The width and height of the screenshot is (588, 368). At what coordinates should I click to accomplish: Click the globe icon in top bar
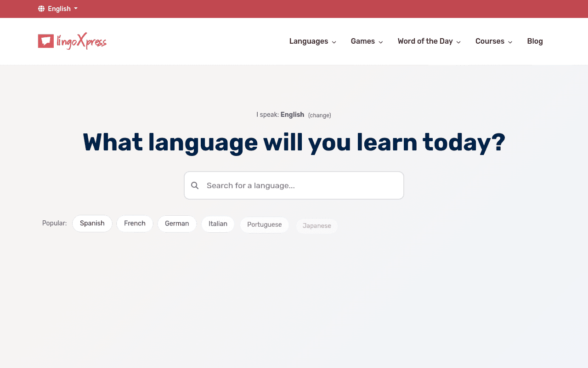tap(41, 9)
